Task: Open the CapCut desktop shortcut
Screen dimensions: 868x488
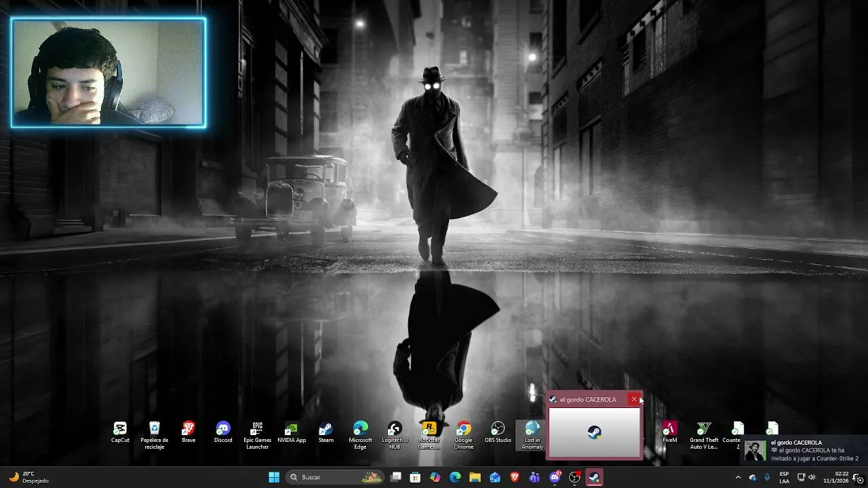Action: 120,432
